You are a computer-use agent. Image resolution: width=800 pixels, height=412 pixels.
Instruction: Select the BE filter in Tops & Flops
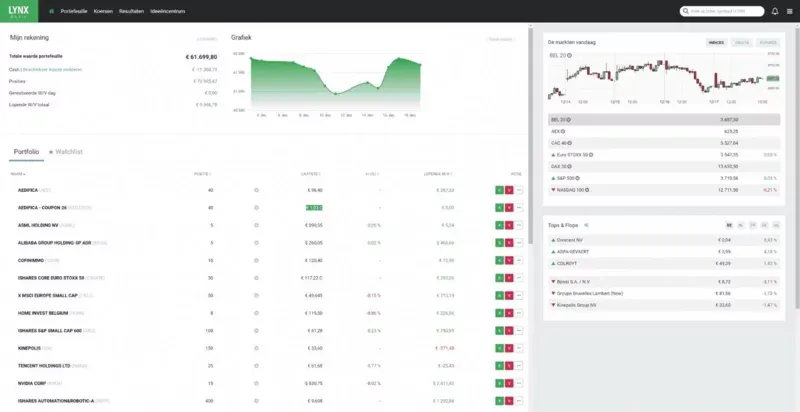tap(729, 225)
